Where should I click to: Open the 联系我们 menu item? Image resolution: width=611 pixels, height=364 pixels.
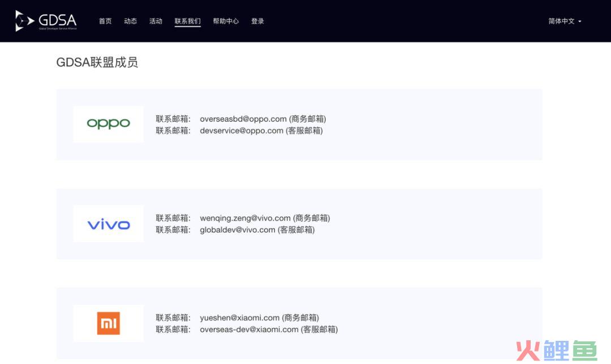click(x=187, y=21)
